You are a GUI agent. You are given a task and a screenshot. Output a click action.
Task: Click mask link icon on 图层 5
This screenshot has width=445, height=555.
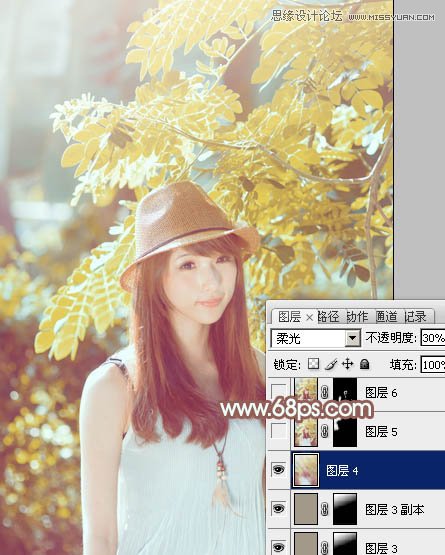(325, 431)
